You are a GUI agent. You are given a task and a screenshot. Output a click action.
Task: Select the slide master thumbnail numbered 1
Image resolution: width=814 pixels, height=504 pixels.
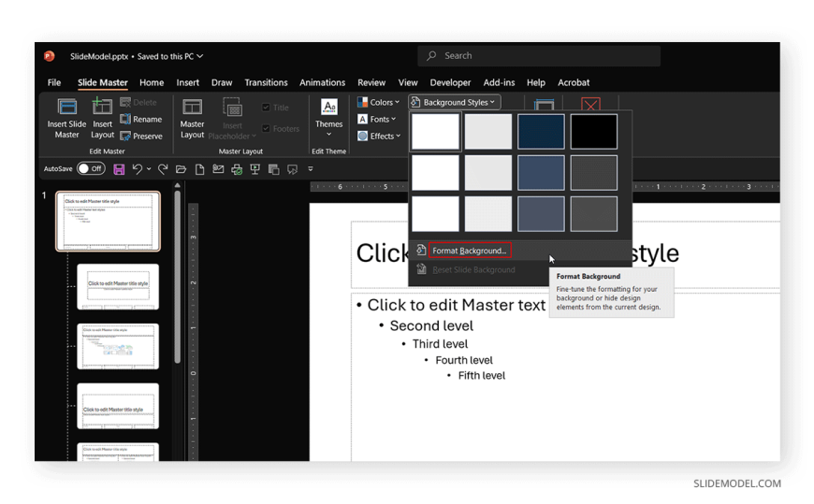point(108,221)
